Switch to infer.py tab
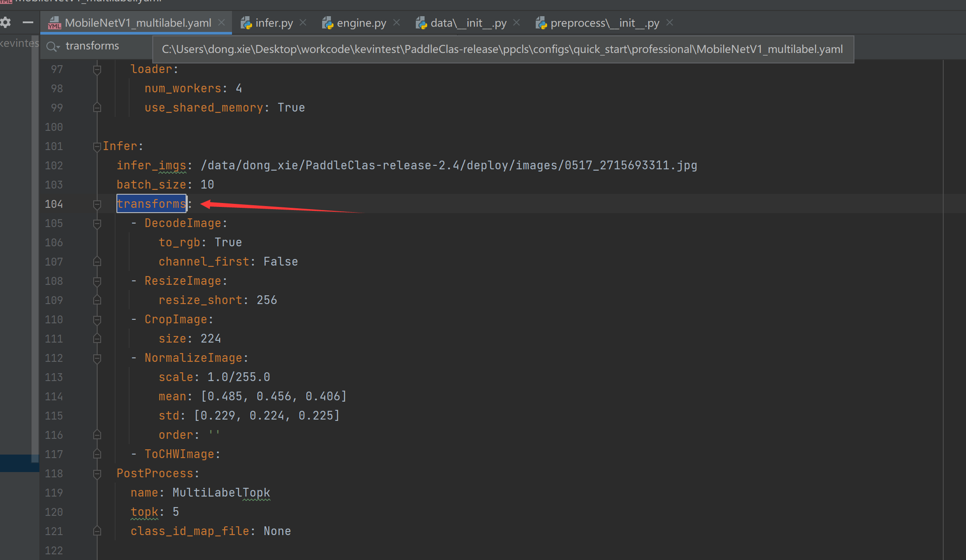This screenshot has height=560, width=966. [x=274, y=23]
